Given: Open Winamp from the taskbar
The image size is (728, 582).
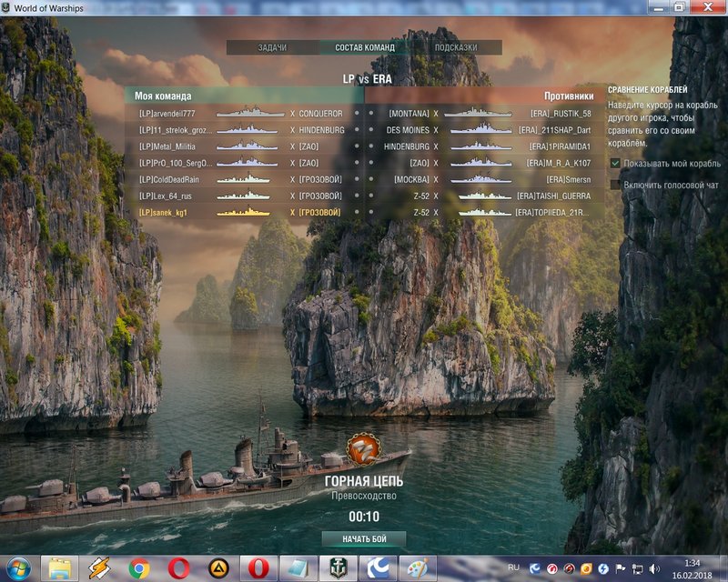Looking at the screenshot, I should coord(99,568).
